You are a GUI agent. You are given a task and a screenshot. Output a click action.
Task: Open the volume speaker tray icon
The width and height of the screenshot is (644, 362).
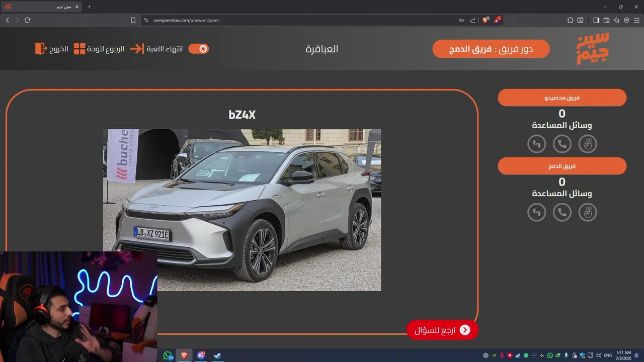tap(598, 355)
